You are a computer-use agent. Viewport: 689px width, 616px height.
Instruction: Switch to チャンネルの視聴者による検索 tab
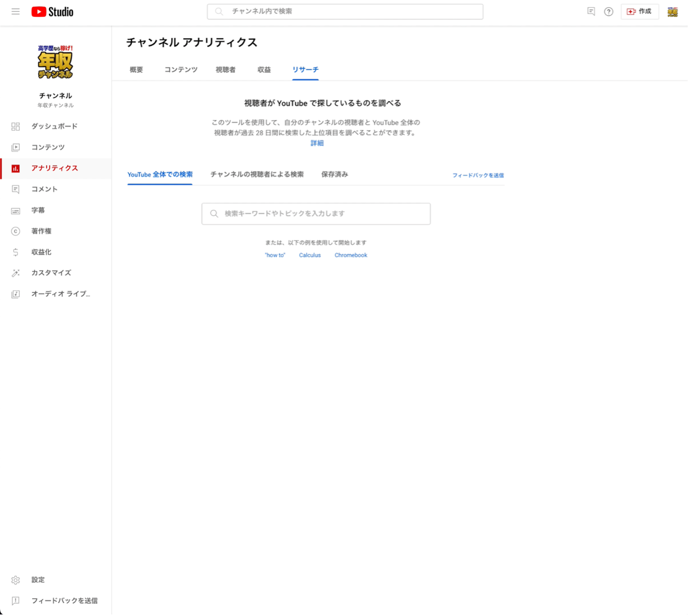[x=257, y=175]
